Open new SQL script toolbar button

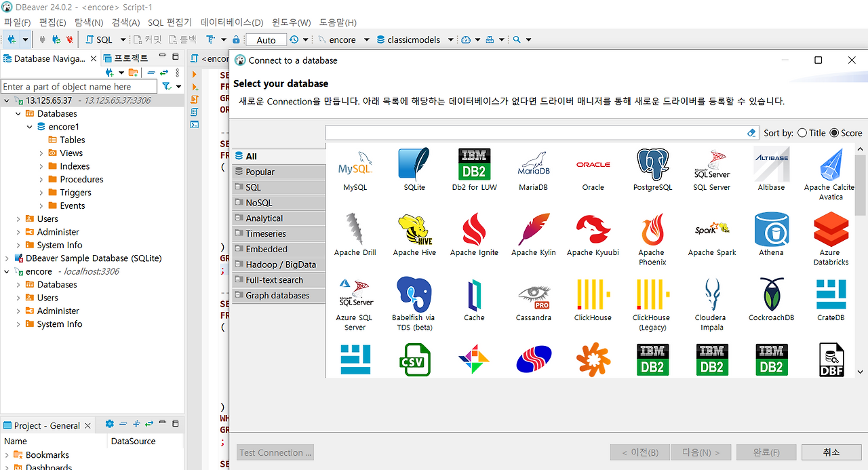tap(100, 39)
